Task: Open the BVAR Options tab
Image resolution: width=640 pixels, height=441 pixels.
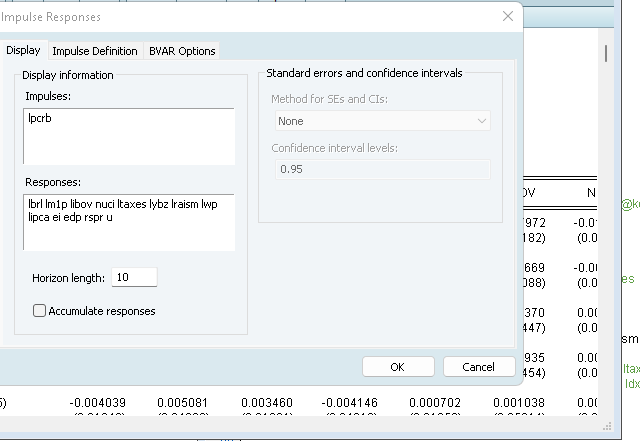Action: (182, 51)
